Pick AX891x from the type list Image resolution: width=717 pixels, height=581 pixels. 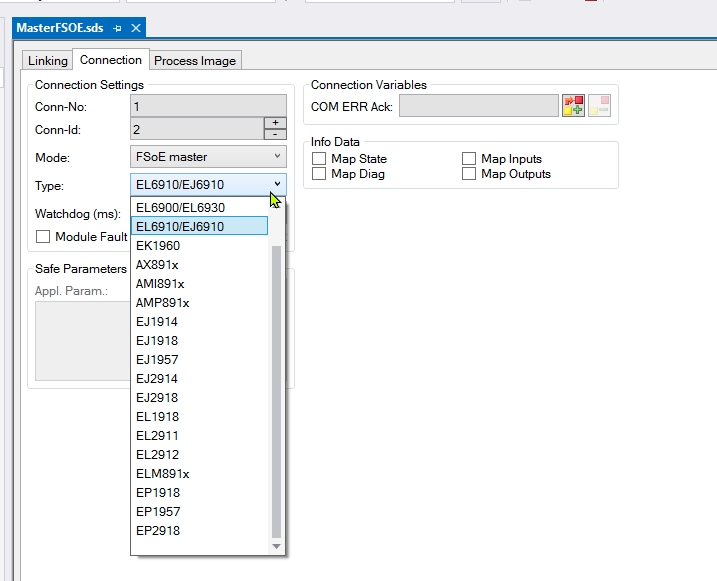[157, 265]
